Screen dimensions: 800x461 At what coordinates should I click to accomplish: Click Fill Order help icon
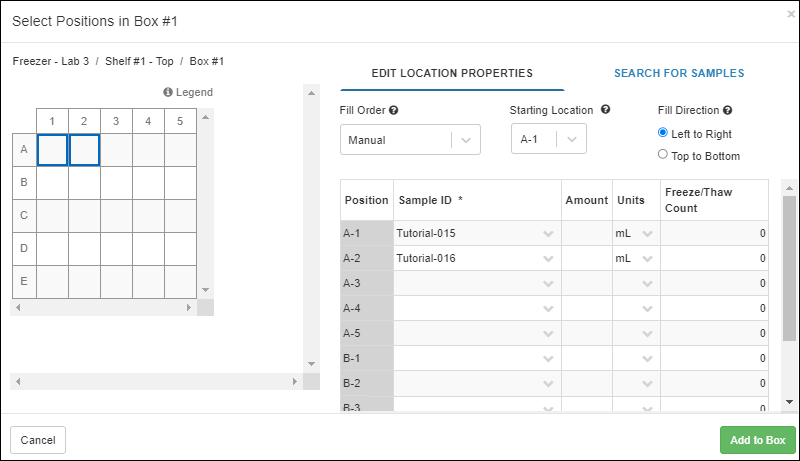394,111
